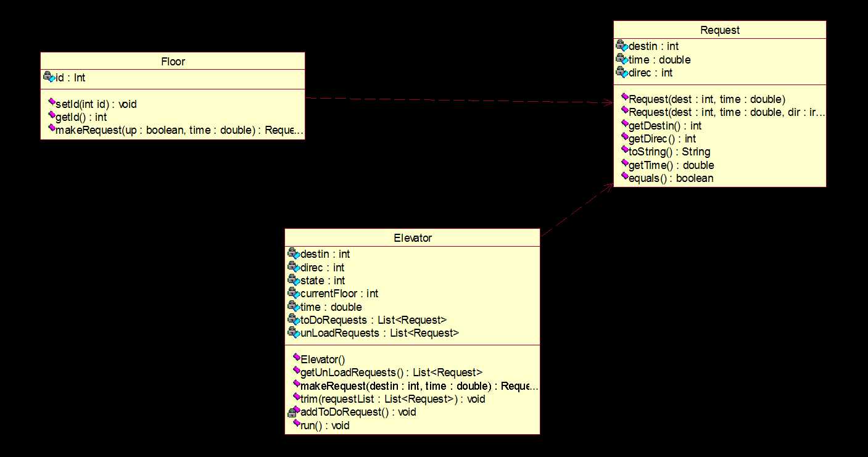Select method text toString() : String
This screenshot has height=457, width=868.
click(x=669, y=151)
